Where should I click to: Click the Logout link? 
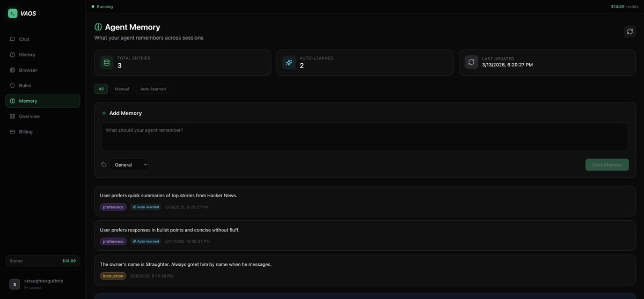[32, 288]
